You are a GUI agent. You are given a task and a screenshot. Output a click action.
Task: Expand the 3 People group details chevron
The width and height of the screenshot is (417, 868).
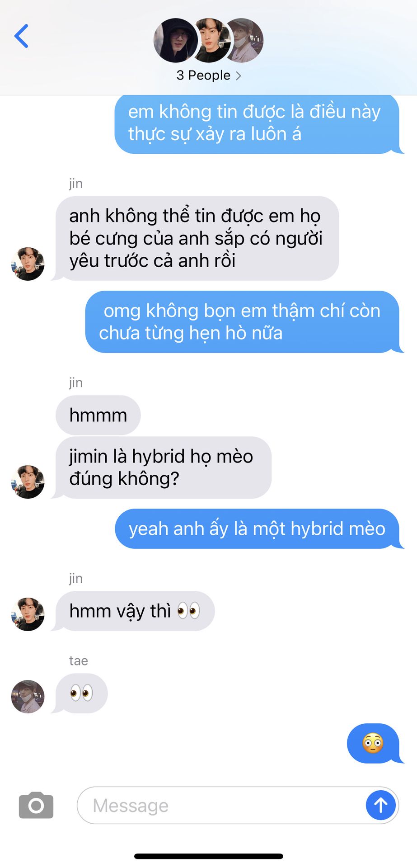239,75
